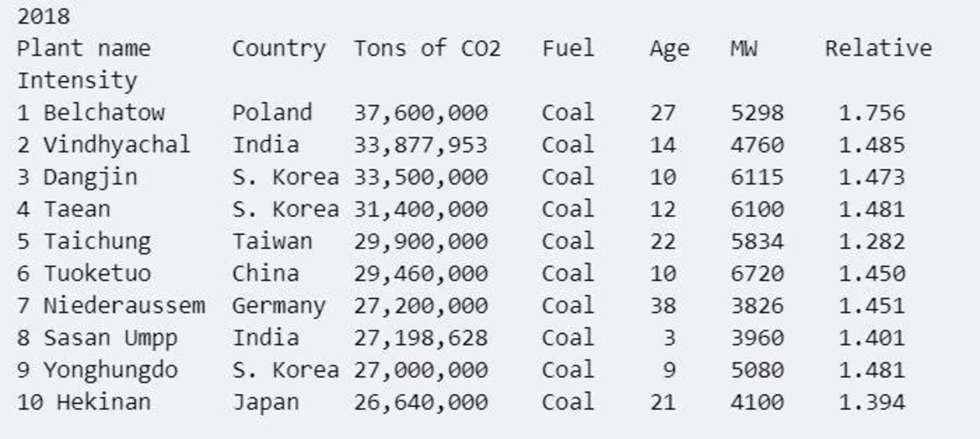980x439 pixels.
Task: Select Taiwan in the Taichung row
Action: (272, 241)
